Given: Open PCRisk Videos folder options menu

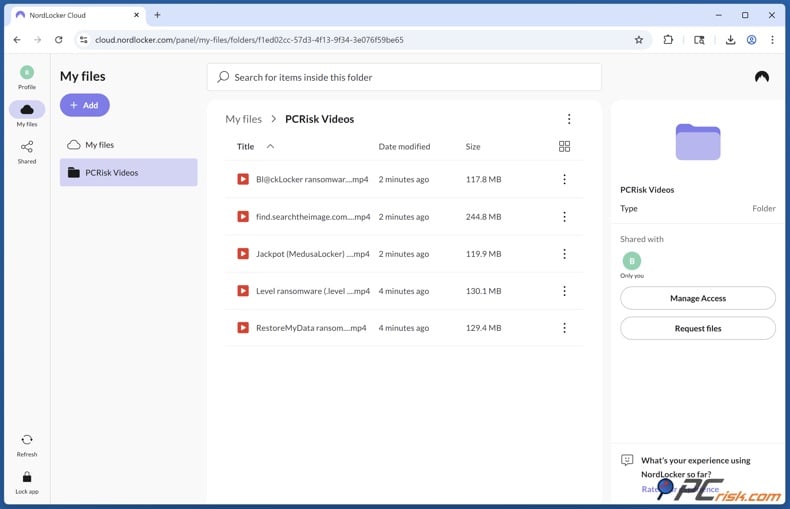Looking at the screenshot, I should (x=569, y=119).
